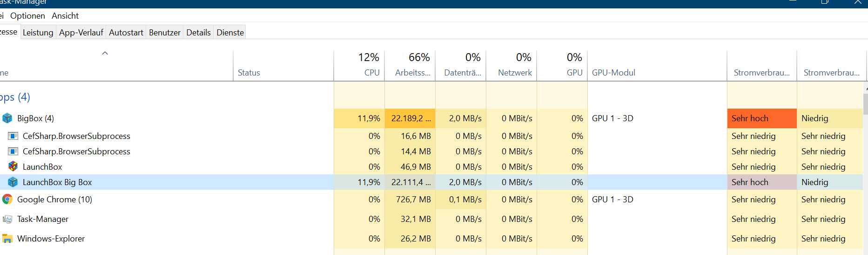Sort by the CPU column header
This screenshot has width=868, height=255.
tap(359, 65)
